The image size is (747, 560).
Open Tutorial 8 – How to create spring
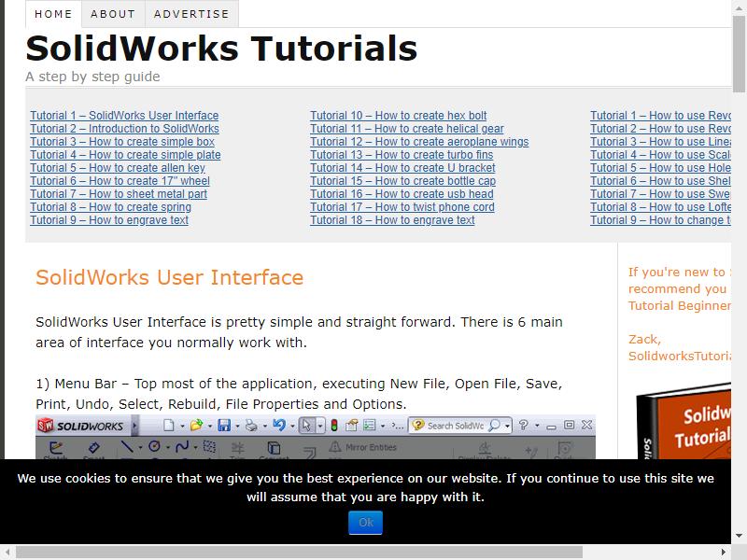(110, 207)
